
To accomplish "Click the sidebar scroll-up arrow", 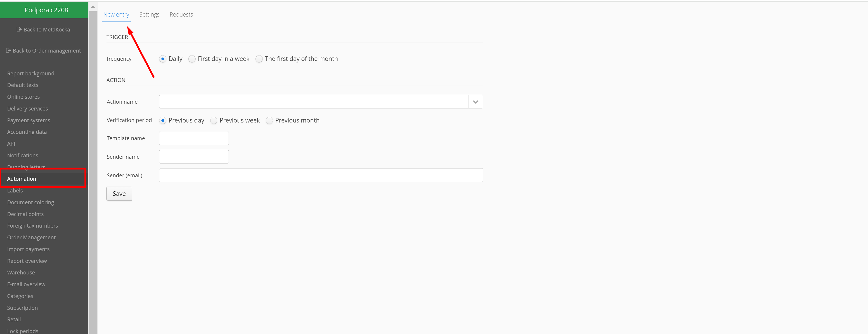I will pyautogui.click(x=93, y=7).
